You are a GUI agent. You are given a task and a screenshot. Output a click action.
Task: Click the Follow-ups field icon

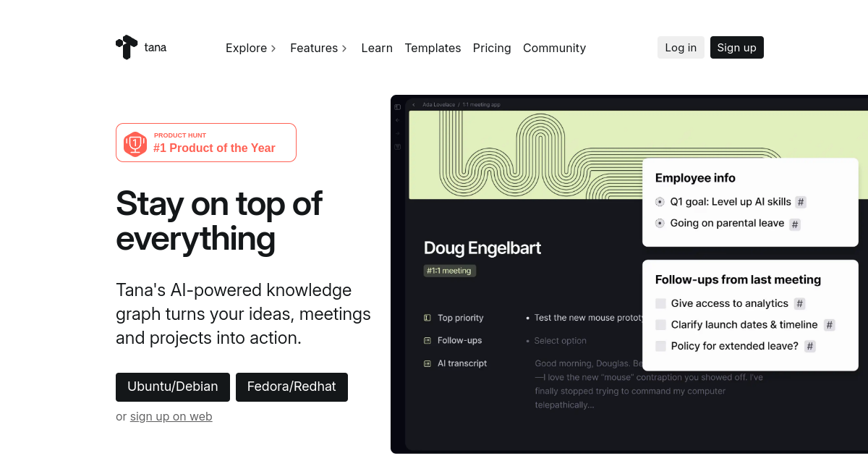(x=427, y=340)
